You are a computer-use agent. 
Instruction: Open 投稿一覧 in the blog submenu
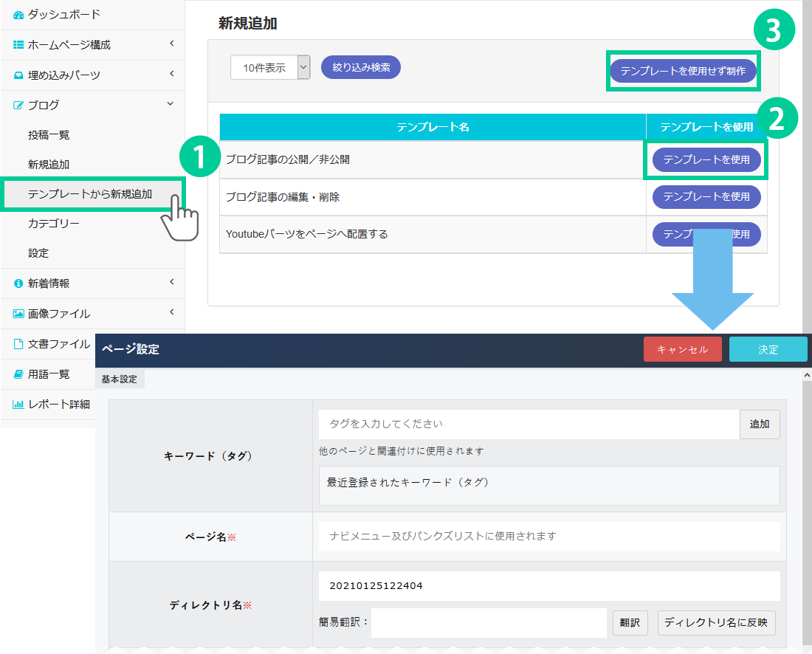coord(49,135)
